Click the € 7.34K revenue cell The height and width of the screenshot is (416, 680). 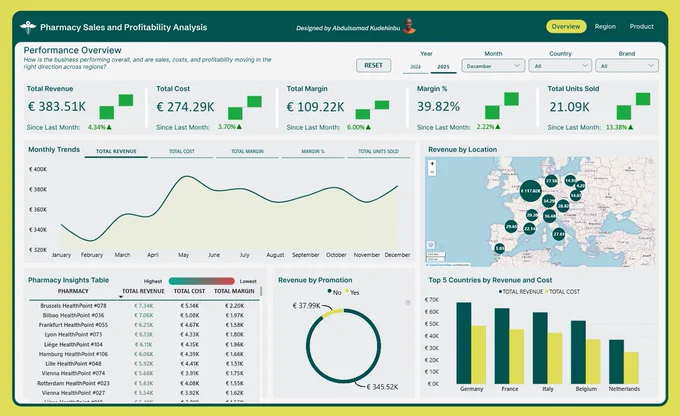(x=144, y=306)
